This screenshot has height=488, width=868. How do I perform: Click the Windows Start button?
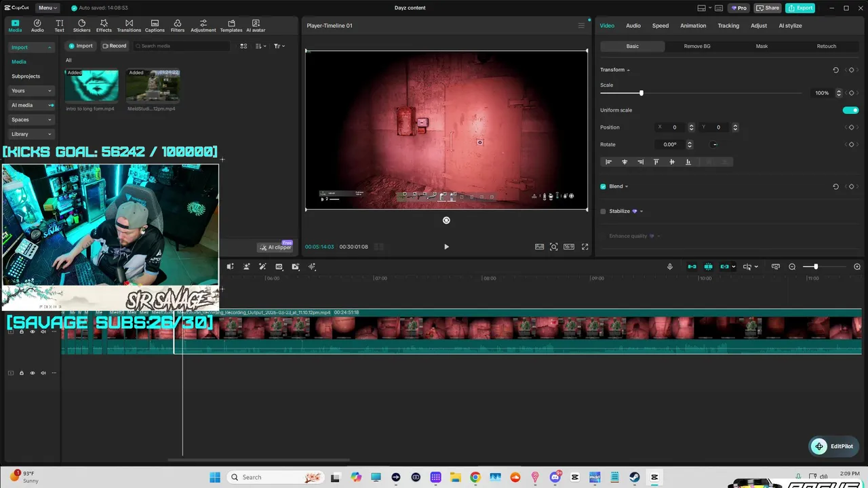(x=215, y=477)
